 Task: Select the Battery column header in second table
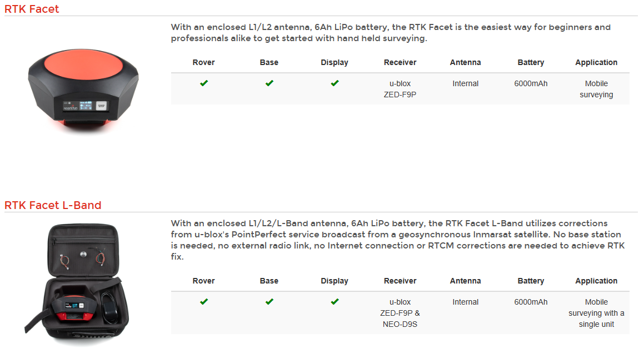tap(531, 281)
